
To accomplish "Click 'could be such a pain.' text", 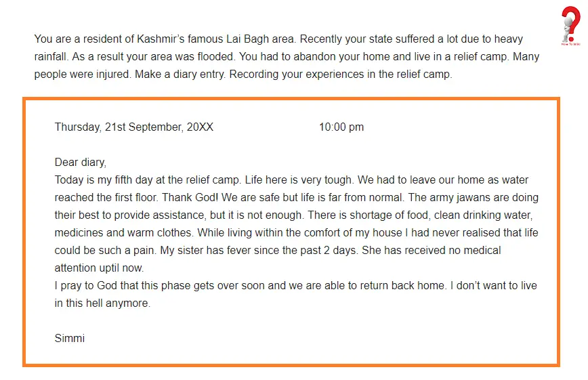I will [106, 250].
